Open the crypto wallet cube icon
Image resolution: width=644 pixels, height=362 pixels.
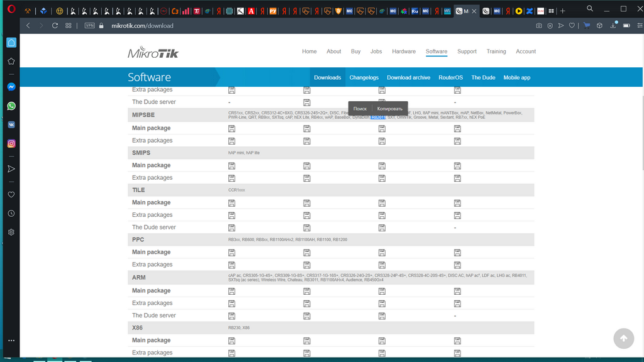tap(599, 25)
